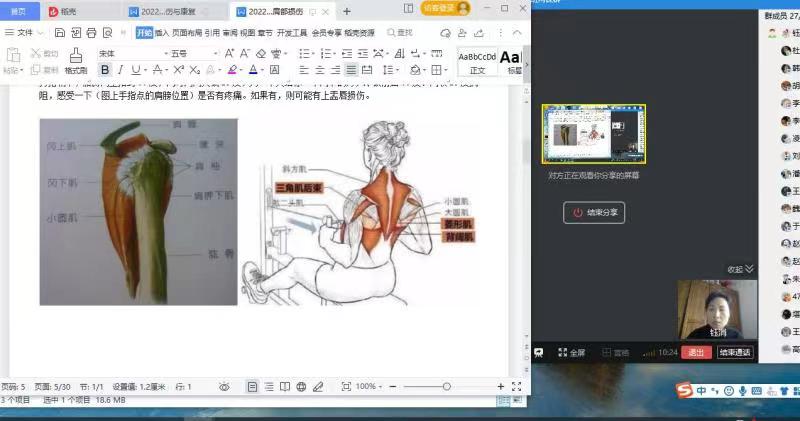The image size is (800, 421).
Task: Toggle eye-protection mode in status bar
Action: point(224,386)
